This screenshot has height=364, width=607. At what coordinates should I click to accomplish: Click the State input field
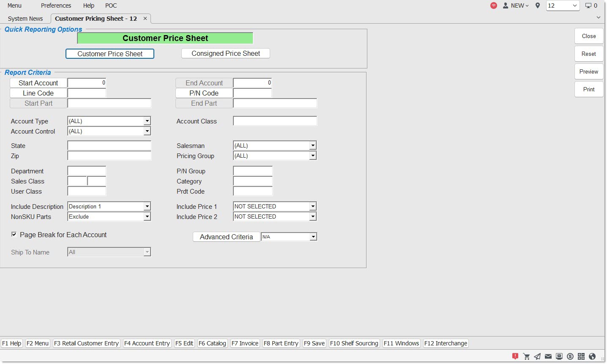pos(109,146)
